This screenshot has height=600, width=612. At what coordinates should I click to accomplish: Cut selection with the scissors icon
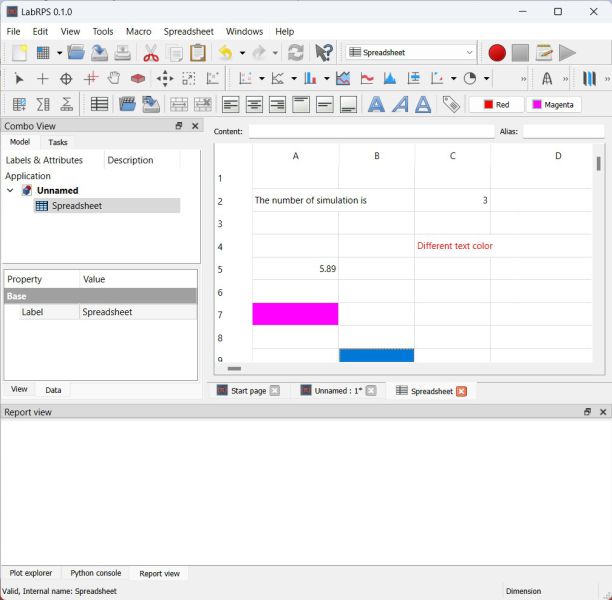(151, 53)
